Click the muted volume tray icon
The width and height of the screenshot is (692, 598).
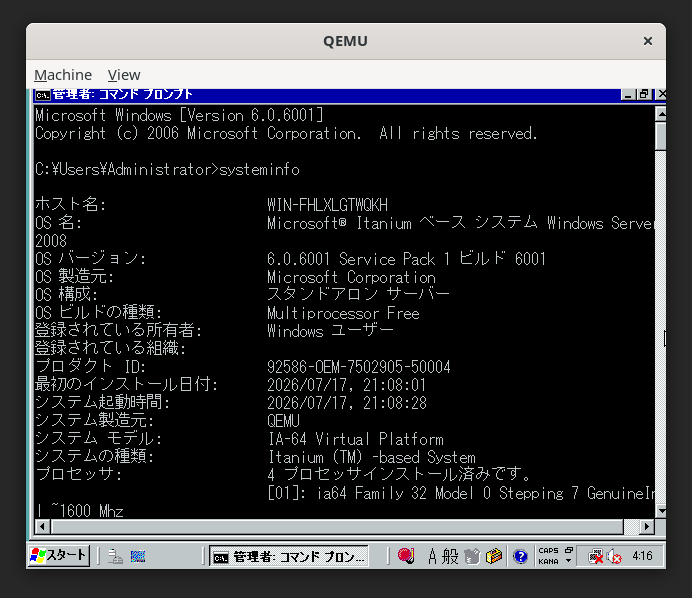(x=614, y=557)
